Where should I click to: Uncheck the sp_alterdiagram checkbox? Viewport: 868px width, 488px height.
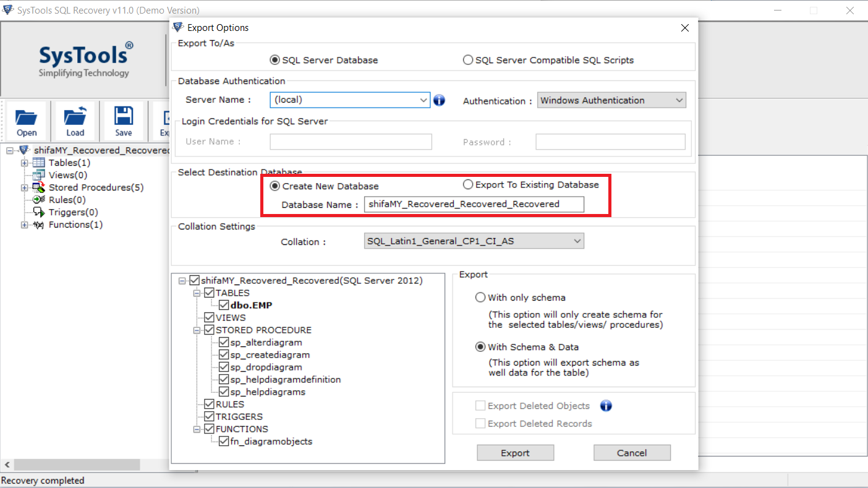coord(224,342)
